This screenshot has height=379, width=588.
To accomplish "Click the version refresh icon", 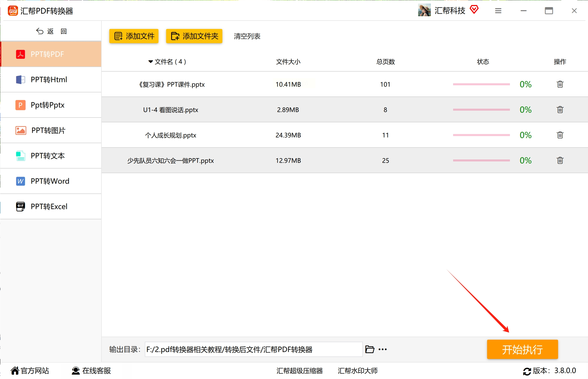I will coord(527,371).
